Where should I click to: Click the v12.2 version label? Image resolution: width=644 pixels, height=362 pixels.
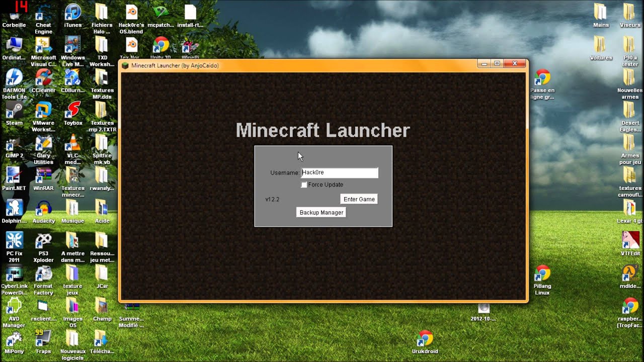pos(272,200)
